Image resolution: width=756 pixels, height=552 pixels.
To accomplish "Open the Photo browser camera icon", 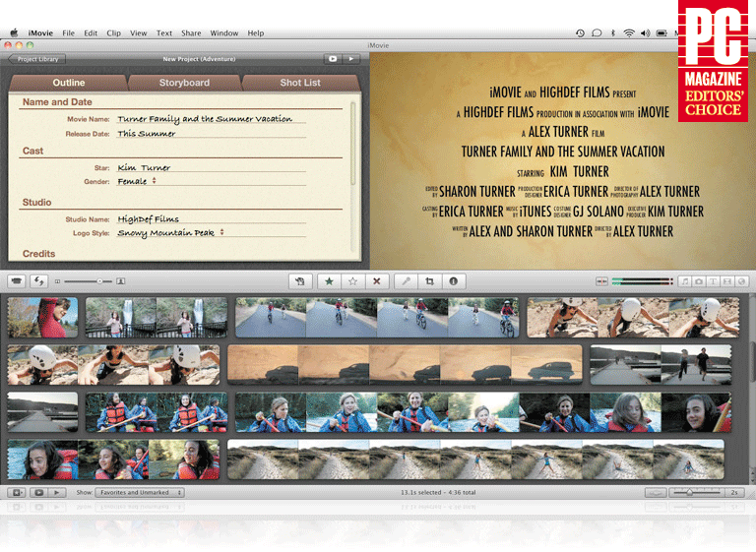I will 699,281.
